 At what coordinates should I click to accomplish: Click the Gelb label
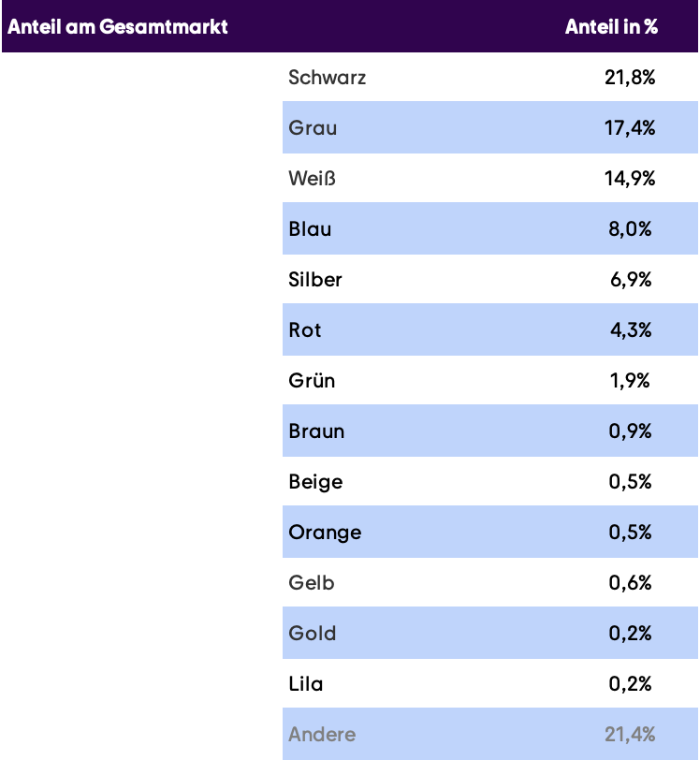pos(312,582)
